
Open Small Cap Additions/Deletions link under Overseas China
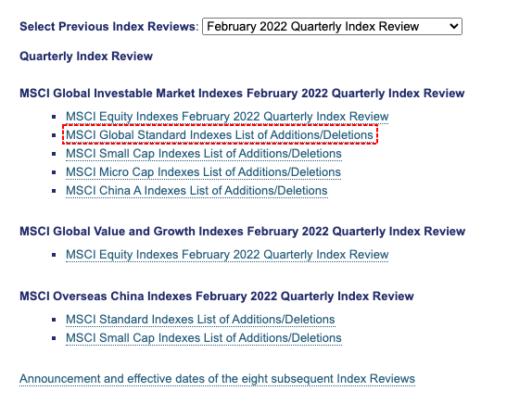click(x=204, y=338)
